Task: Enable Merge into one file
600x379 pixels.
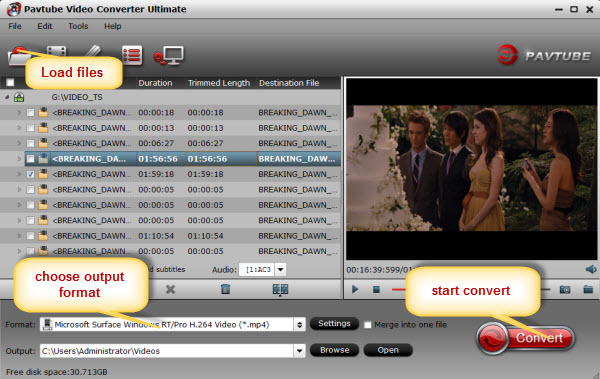Action: pyautogui.click(x=367, y=325)
